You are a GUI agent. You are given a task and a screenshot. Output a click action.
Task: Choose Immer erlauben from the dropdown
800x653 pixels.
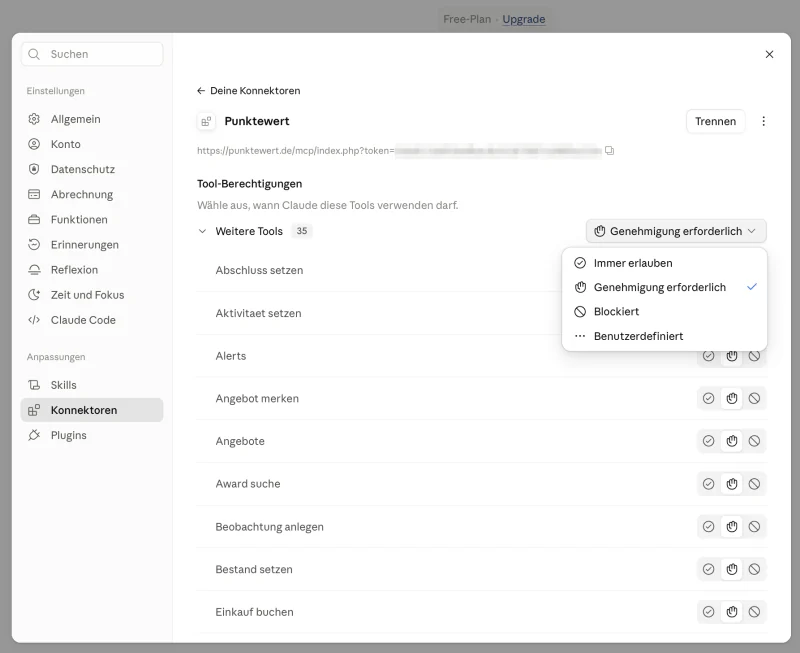(664, 263)
